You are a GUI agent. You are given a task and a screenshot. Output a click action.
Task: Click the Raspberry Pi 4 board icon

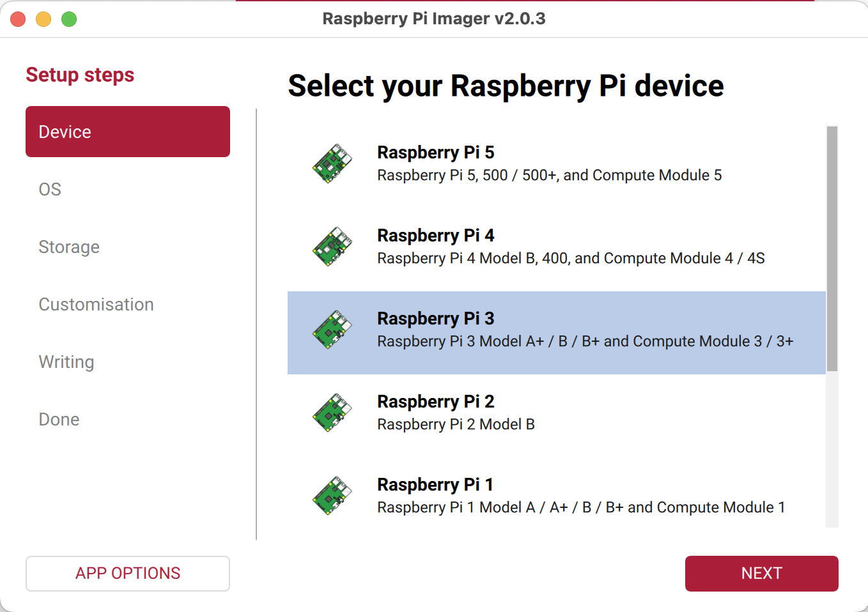332,247
